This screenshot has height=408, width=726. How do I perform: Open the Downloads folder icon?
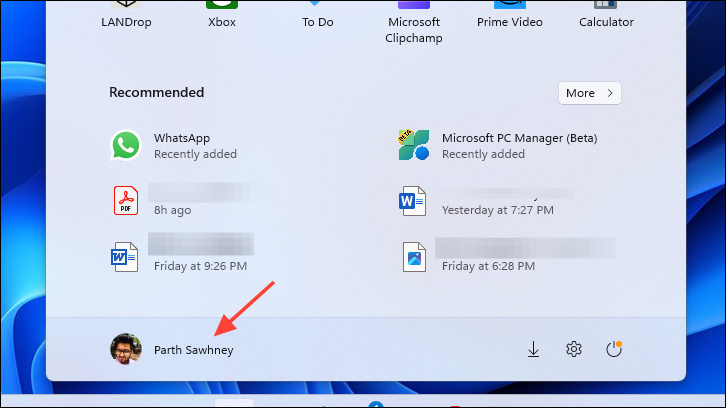(533, 349)
